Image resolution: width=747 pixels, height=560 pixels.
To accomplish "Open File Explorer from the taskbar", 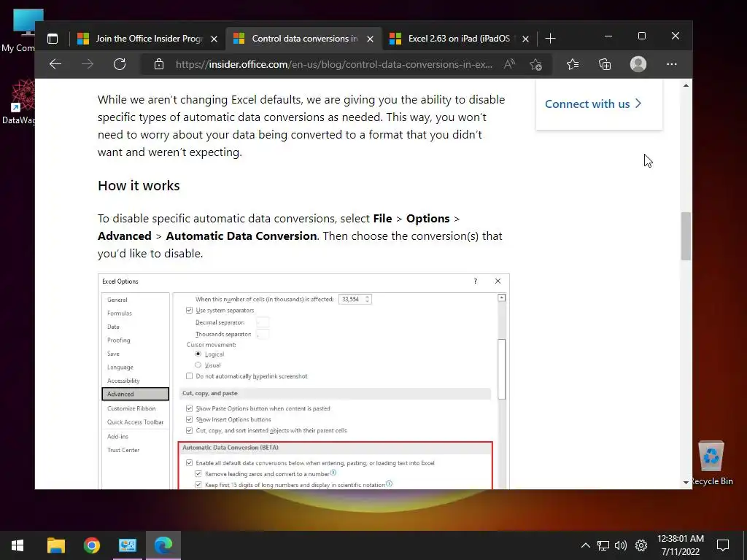I will (x=55, y=545).
